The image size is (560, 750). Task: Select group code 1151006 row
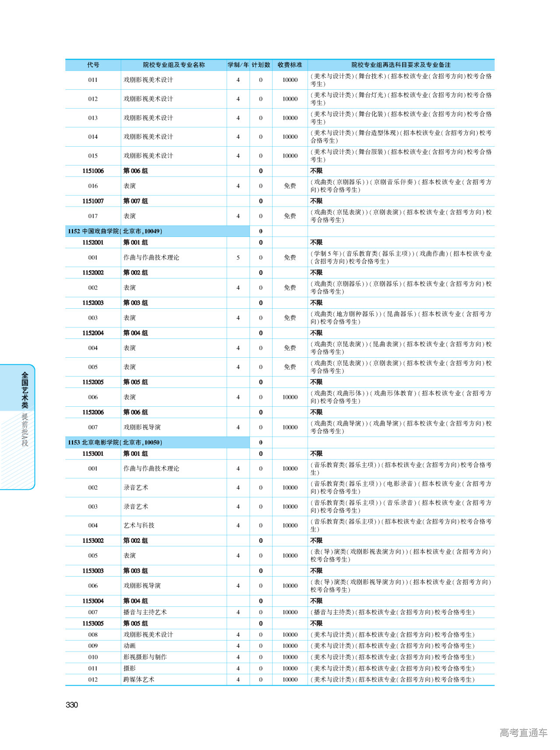pyautogui.click(x=93, y=171)
